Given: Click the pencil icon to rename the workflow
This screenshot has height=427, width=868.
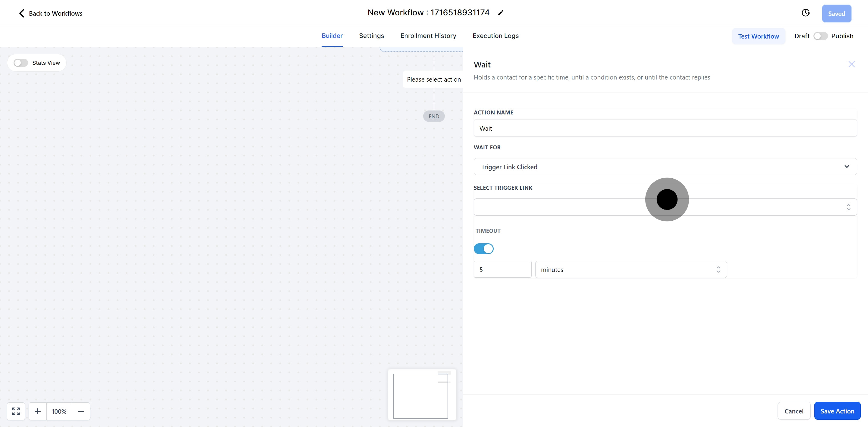Looking at the screenshot, I should pos(500,13).
